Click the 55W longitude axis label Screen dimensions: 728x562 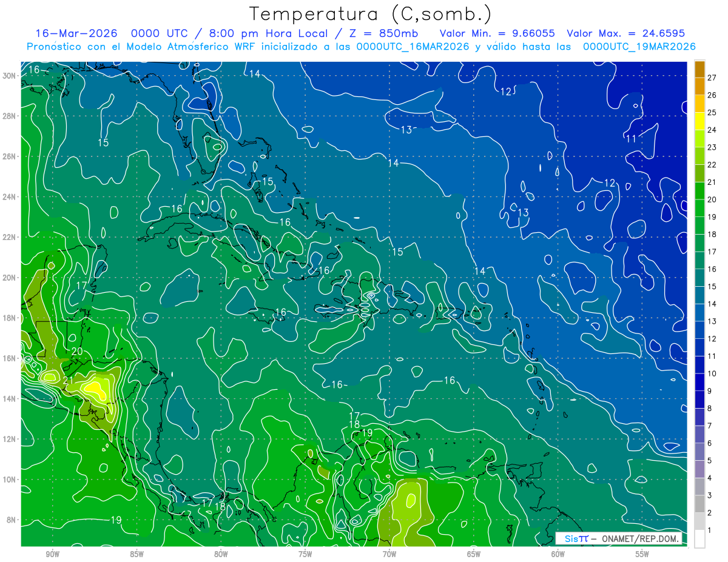tap(642, 554)
